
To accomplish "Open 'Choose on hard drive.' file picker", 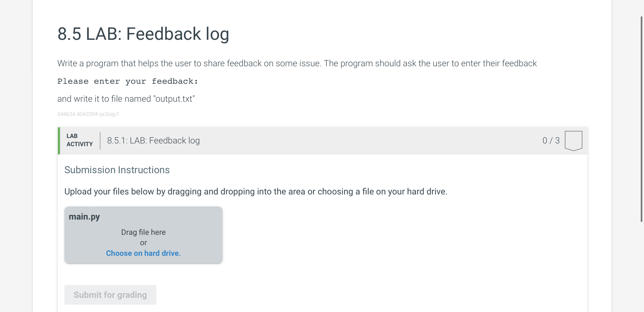I will point(143,253).
